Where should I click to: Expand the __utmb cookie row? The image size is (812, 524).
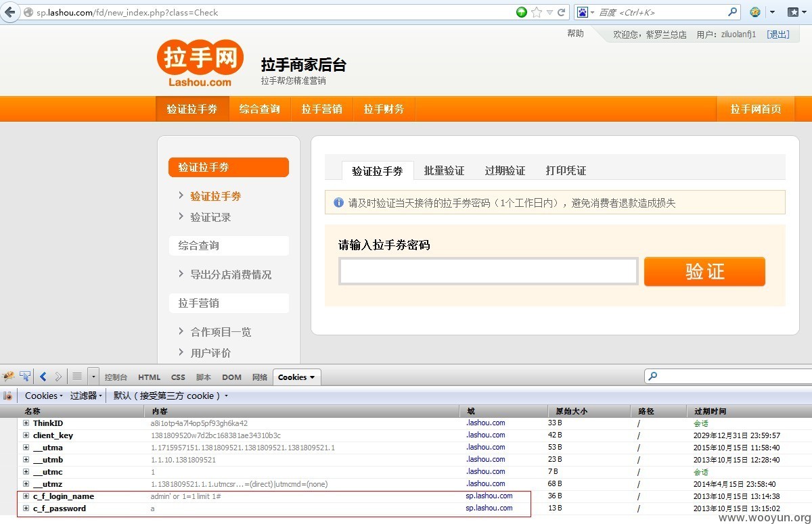[26, 460]
